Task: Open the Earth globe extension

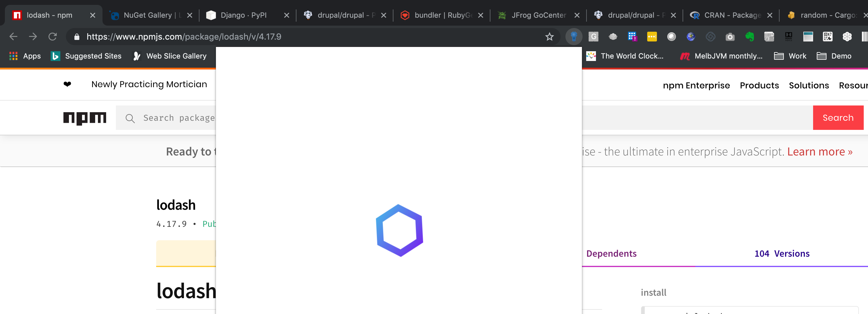Action: (x=691, y=36)
